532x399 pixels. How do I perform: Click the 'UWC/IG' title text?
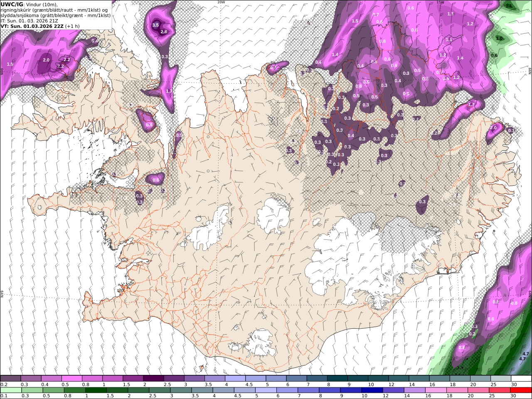(x=12, y=4)
